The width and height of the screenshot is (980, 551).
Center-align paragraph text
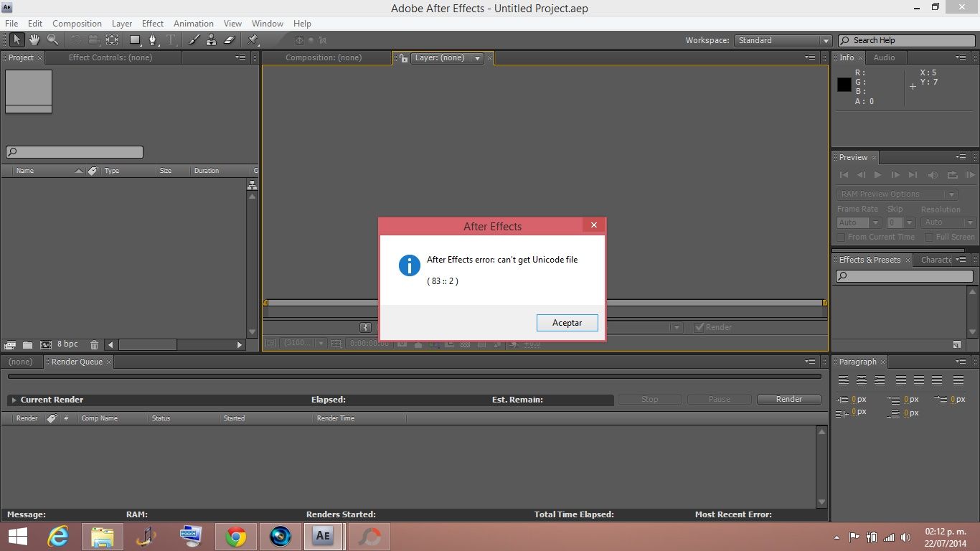coord(861,381)
